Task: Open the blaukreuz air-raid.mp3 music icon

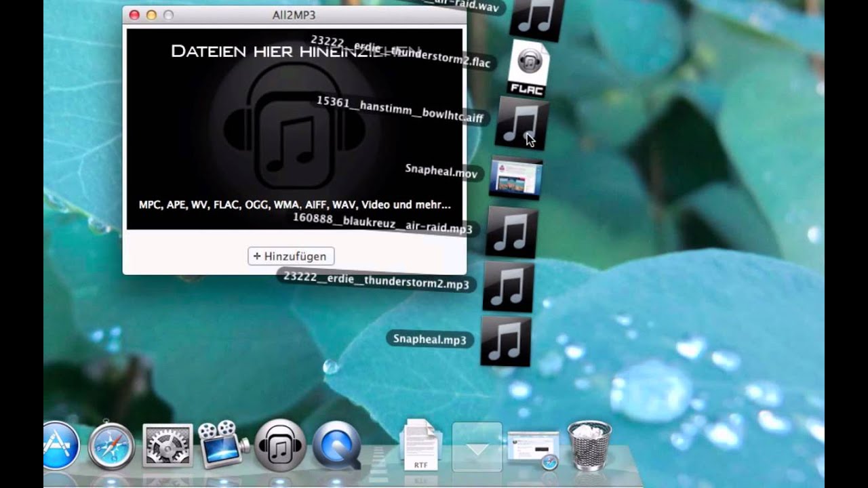Action: [513, 232]
